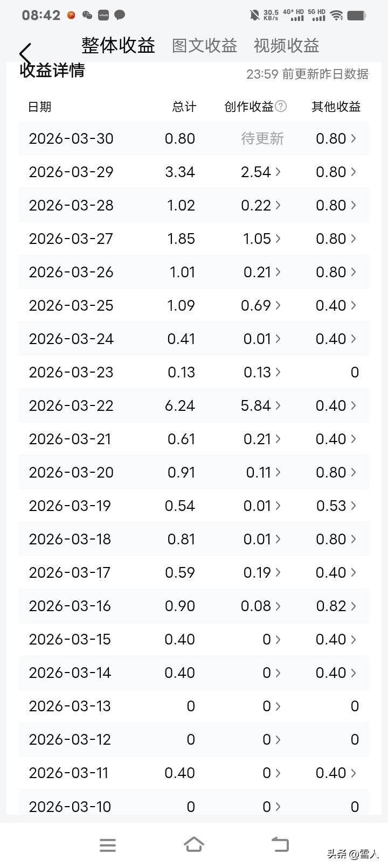Image resolution: width=388 pixels, height=868 pixels.
Task: Tap the 2026-03-25 date row
Action: point(71,305)
